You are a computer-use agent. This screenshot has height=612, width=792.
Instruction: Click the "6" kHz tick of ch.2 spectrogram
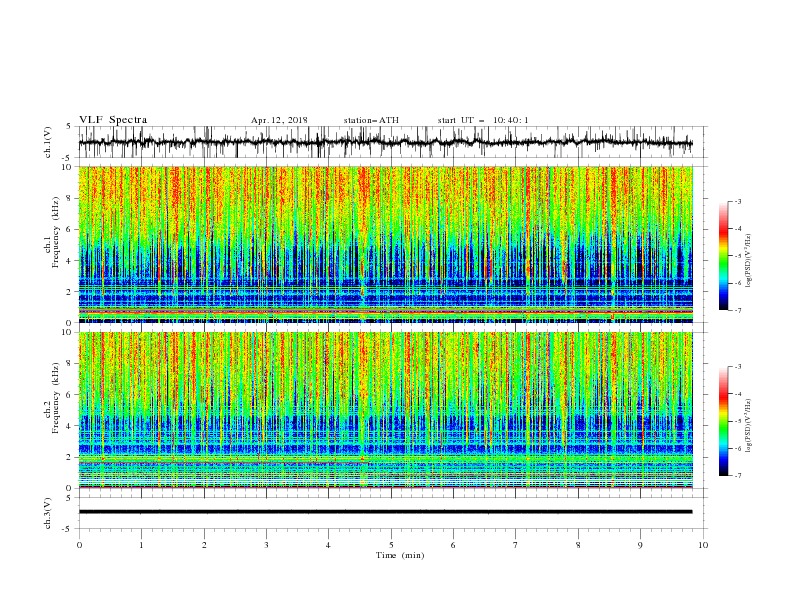(71, 395)
